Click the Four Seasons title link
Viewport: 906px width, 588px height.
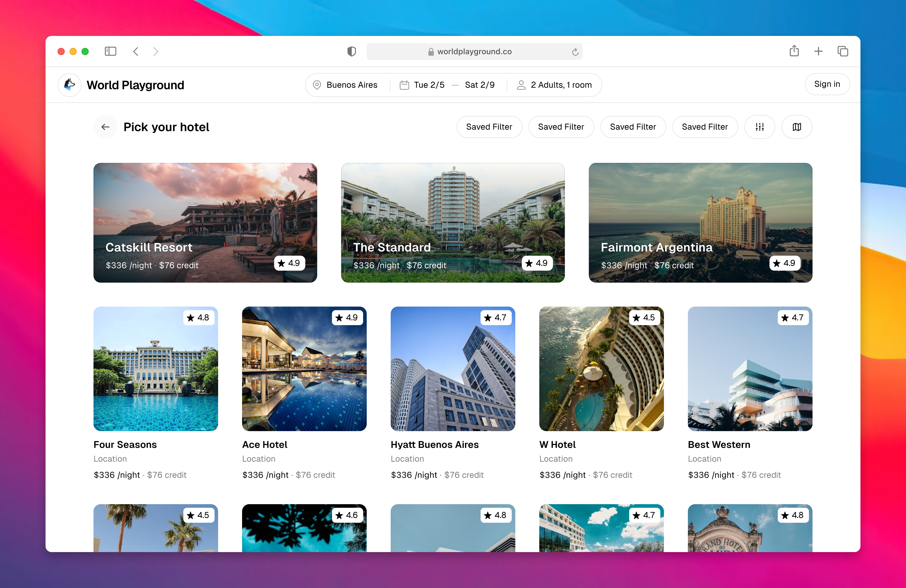pos(125,444)
